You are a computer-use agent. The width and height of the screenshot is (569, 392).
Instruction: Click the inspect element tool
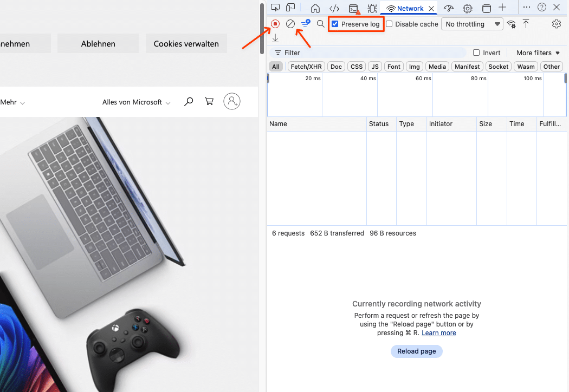[x=275, y=8]
